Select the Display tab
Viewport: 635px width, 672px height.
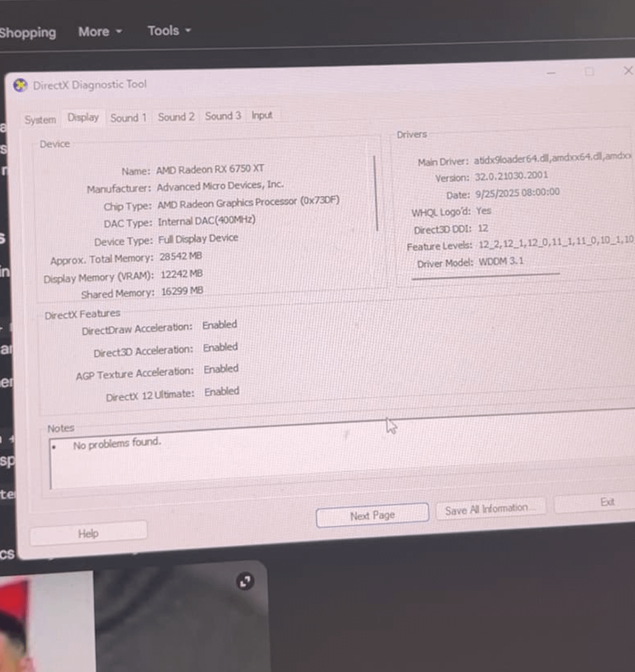[x=83, y=118]
